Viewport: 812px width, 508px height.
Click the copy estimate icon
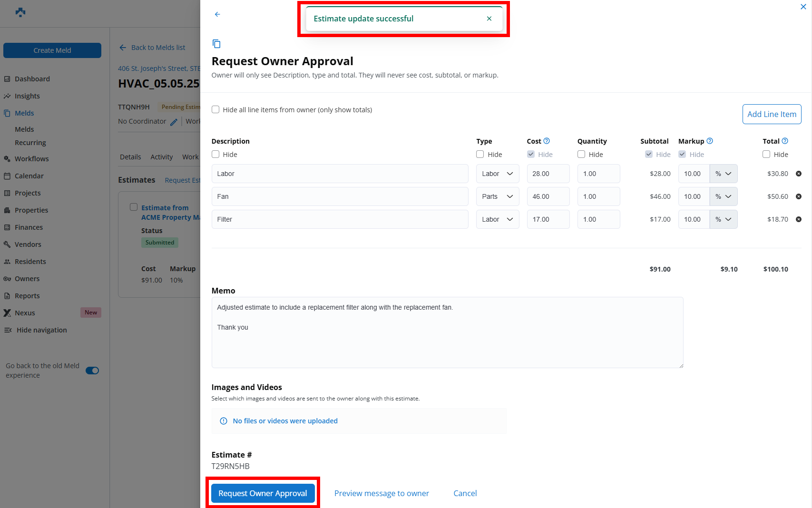[x=216, y=44]
